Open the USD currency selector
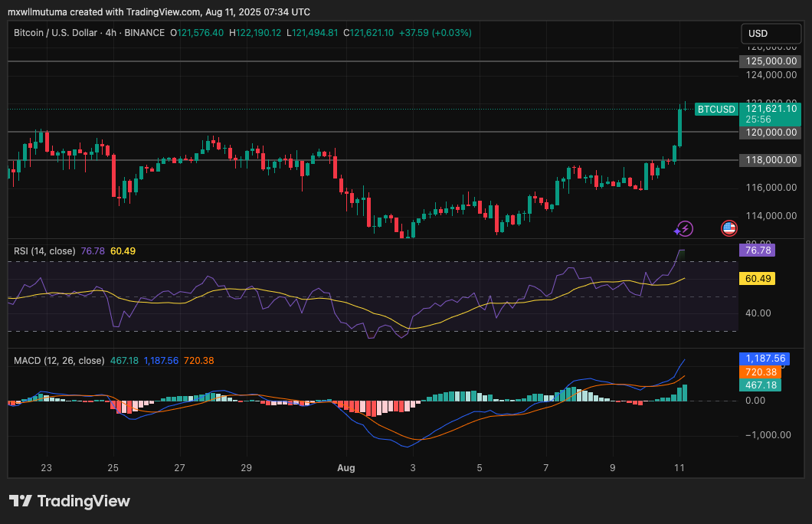The image size is (812, 524). click(x=770, y=34)
